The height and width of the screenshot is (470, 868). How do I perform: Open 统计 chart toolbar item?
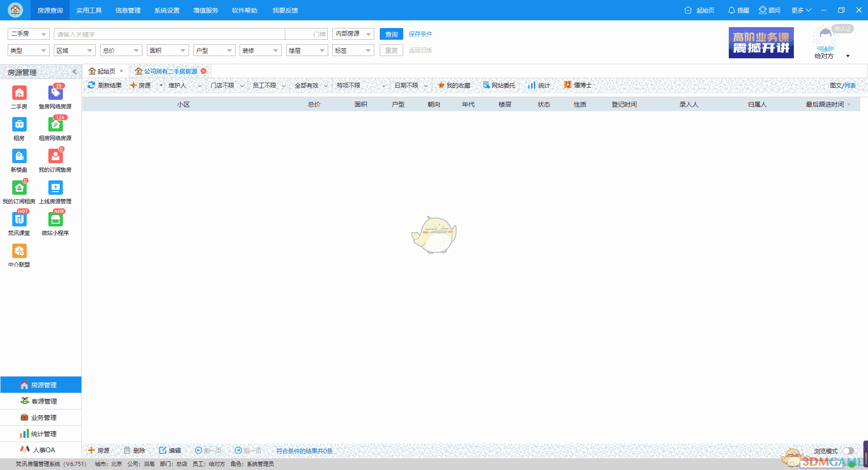(x=539, y=85)
